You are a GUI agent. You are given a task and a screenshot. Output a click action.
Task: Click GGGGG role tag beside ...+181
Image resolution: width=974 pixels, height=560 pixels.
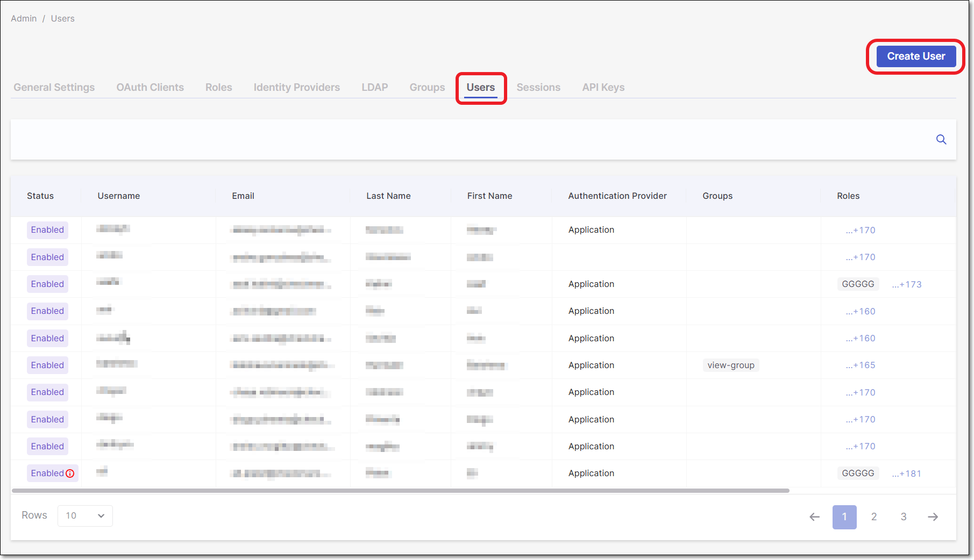click(x=858, y=473)
